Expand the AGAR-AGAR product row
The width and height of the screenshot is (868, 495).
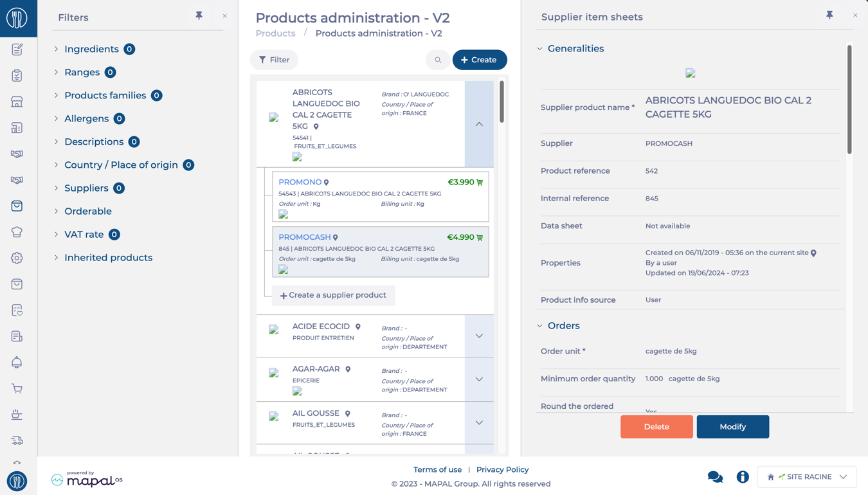point(479,379)
